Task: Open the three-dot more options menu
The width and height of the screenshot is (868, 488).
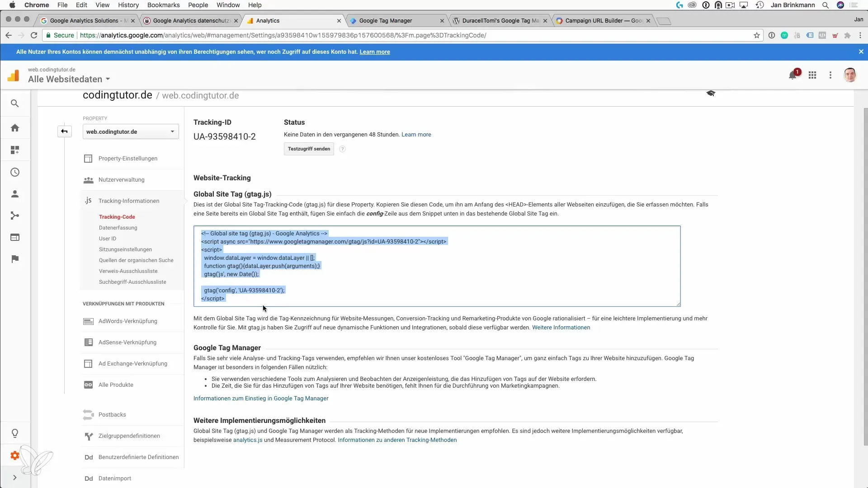Action: 830,75
